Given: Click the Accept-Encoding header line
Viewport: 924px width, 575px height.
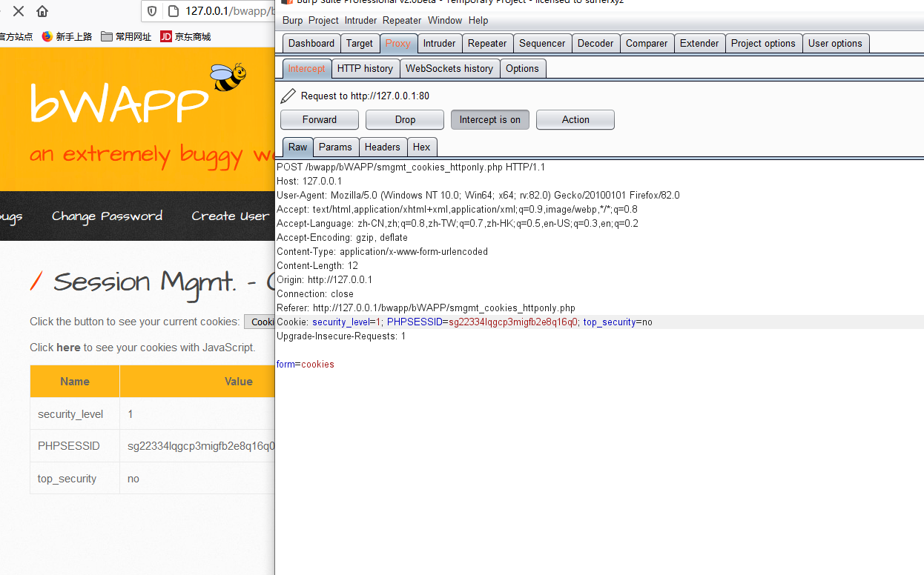Looking at the screenshot, I should click(x=343, y=237).
